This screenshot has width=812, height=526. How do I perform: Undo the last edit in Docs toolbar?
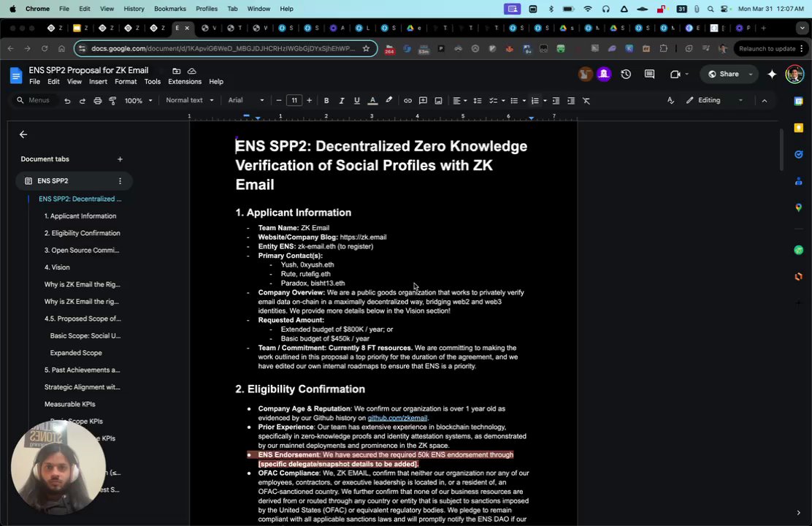coord(67,101)
